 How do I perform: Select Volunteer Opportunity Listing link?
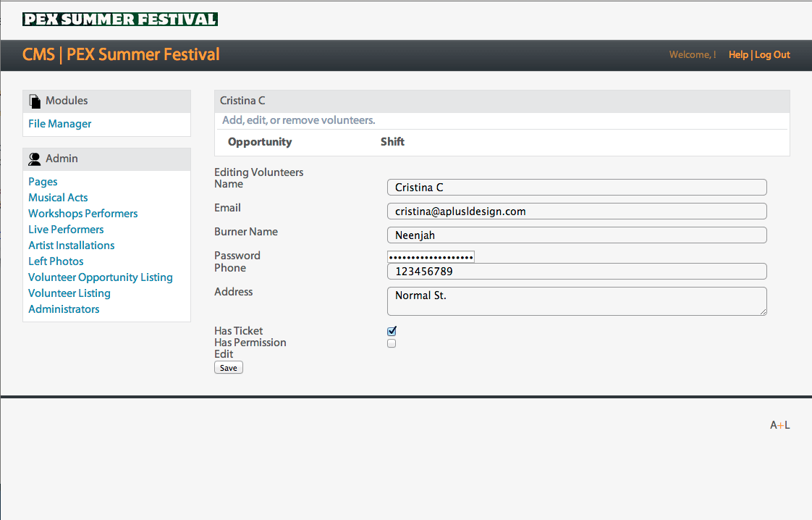101,277
